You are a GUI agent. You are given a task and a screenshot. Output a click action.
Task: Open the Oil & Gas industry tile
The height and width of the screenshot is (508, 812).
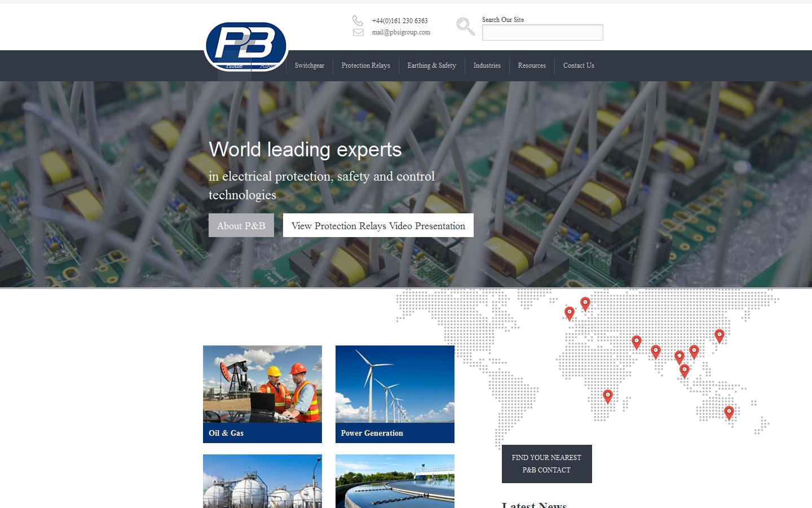pos(262,394)
